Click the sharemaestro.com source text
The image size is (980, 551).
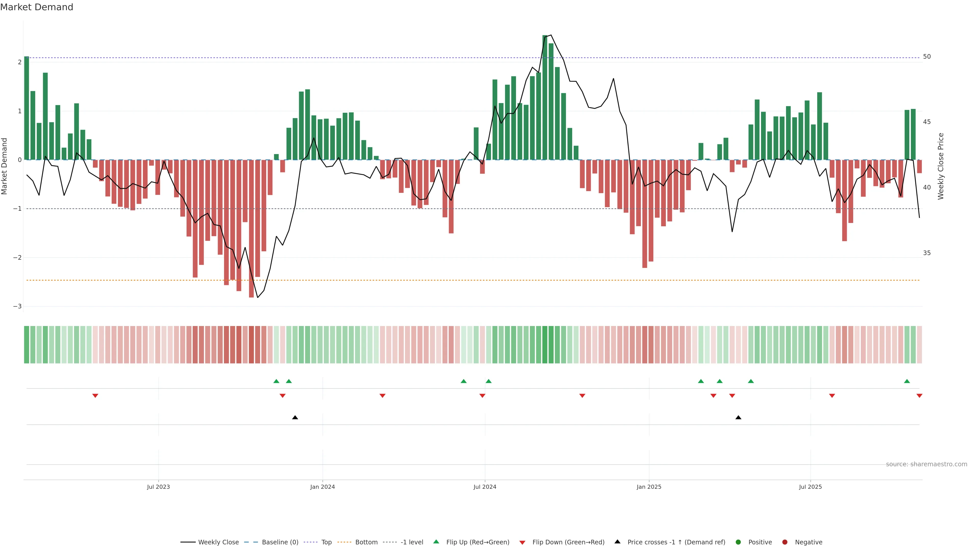pyautogui.click(x=926, y=464)
